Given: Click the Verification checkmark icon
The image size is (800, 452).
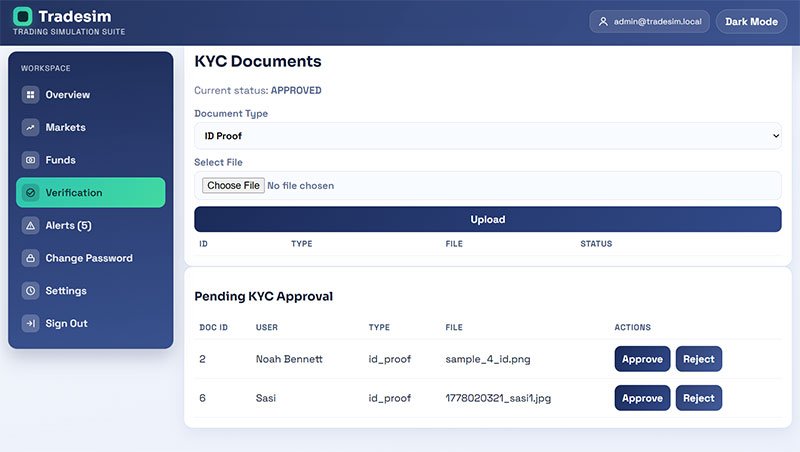Looking at the screenshot, I should [x=31, y=193].
